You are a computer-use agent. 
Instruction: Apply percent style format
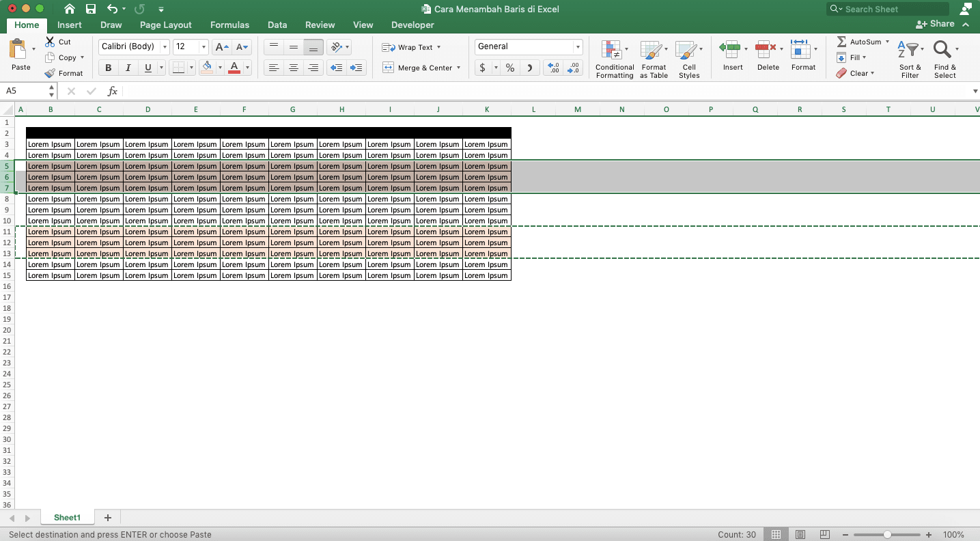coord(510,68)
